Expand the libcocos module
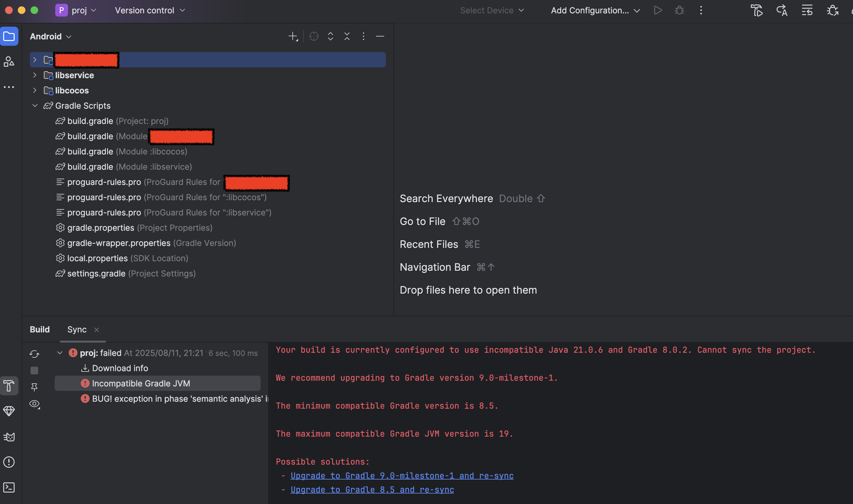 click(x=35, y=90)
